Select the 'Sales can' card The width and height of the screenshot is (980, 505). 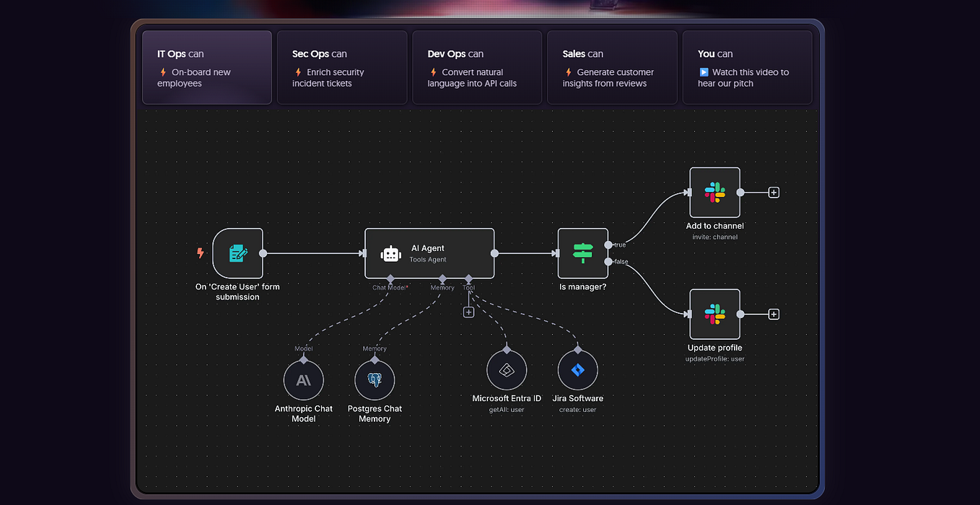coord(612,67)
